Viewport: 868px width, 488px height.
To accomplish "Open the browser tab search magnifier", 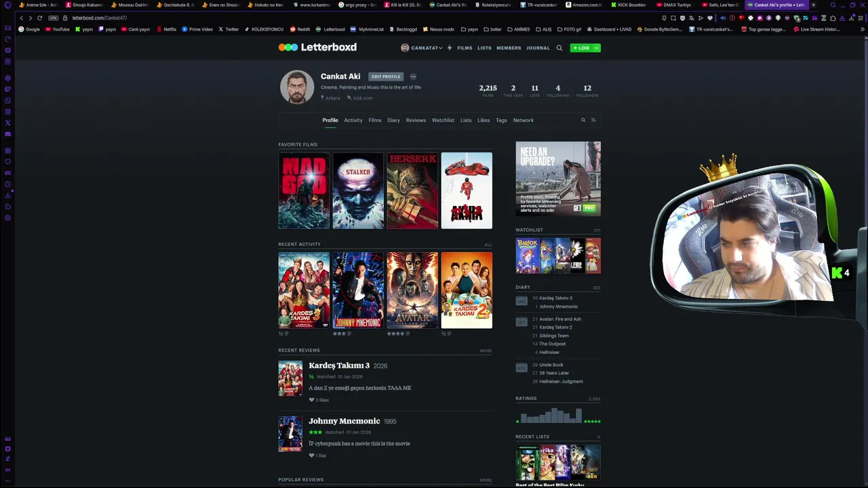I will pyautogui.click(x=833, y=5).
